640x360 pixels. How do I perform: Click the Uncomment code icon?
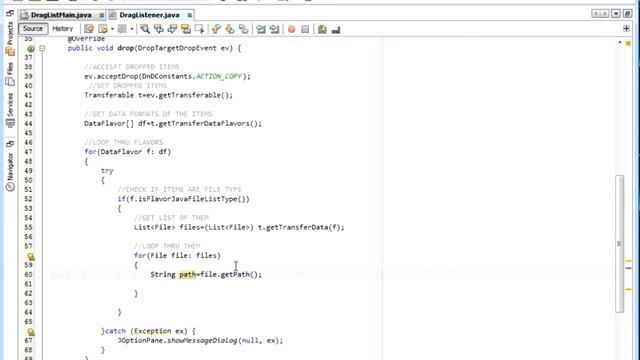[x=336, y=29]
